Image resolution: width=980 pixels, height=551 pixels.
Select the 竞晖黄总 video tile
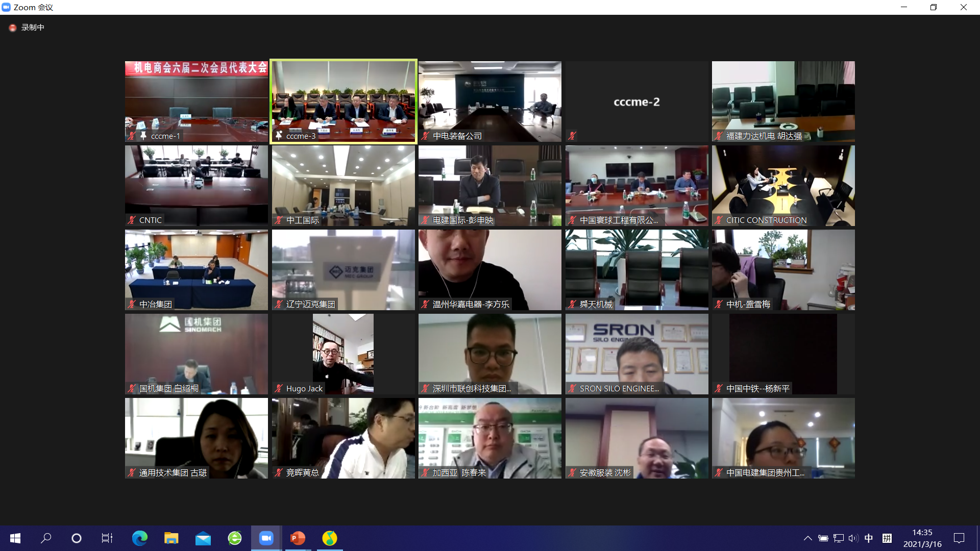coord(344,438)
